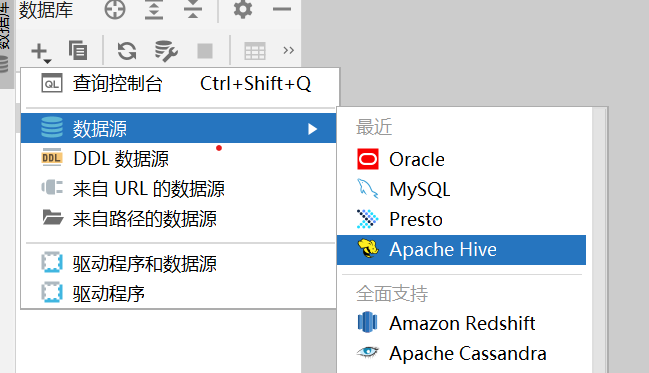Select Amazon Redshift data source
This screenshot has height=373, width=649.
click(x=461, y=323)
